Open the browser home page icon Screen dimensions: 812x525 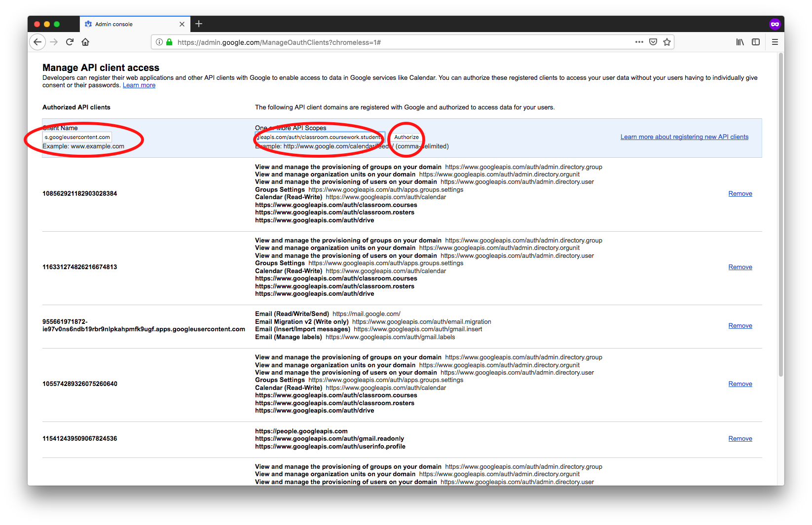85,42
